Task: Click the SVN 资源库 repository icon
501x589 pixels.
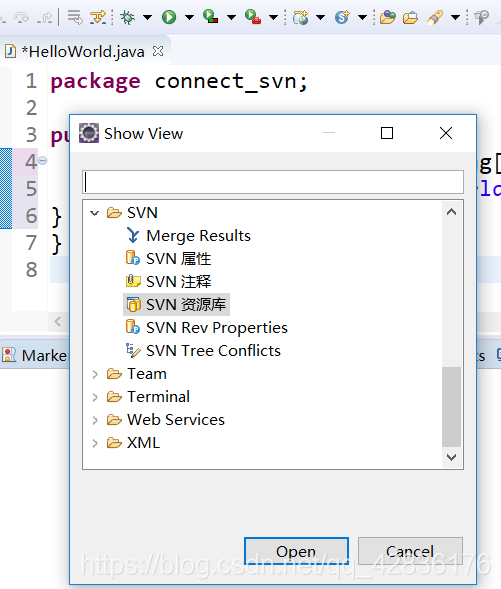Action: pyautogui.click(x=133, y=305)
